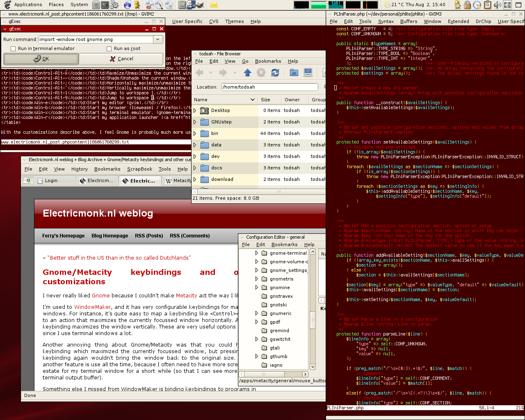
Task: Select gnometris in Configuration Editor tree
Action: (x=282, y=279)
